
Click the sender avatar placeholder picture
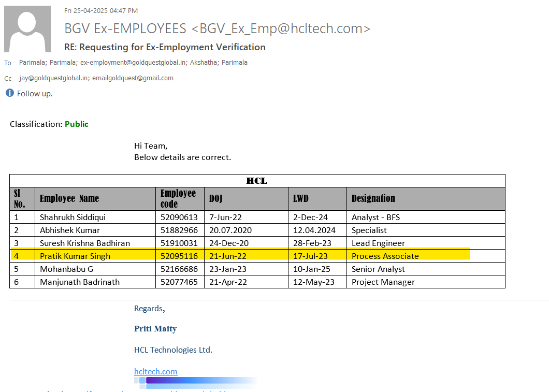(x=27, y=28)
